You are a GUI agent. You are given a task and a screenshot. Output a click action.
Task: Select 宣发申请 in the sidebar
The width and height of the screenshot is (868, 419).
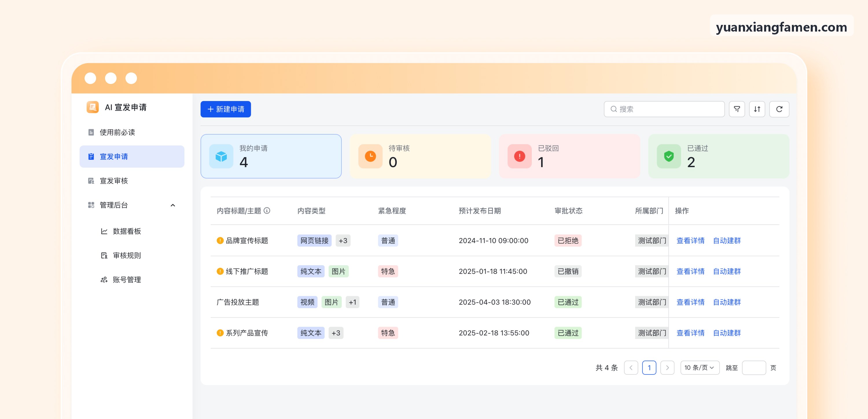tap(132, 157)
